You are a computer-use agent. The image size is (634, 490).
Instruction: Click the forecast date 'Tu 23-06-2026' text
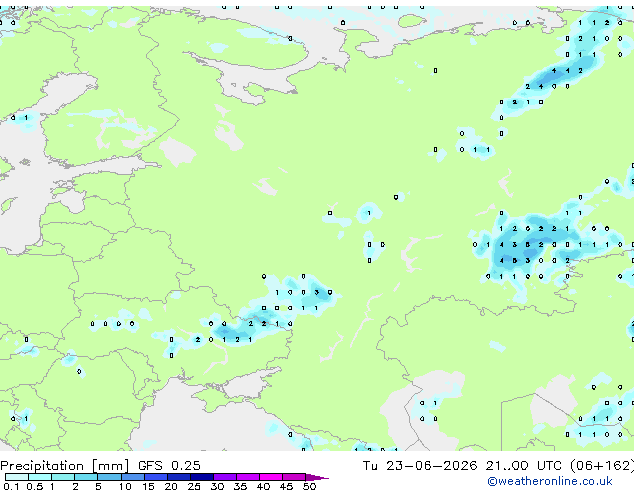pyautogui.click(x=420, y=465)
